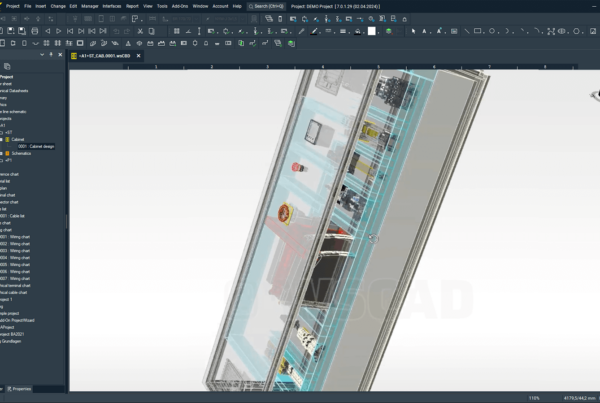Open the Add-Ons menu

pos(178,6)
